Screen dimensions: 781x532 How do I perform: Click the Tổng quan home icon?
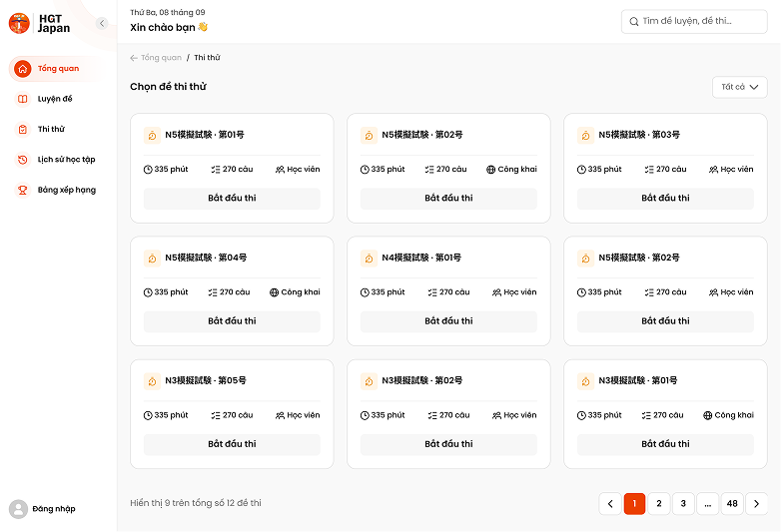22,69
